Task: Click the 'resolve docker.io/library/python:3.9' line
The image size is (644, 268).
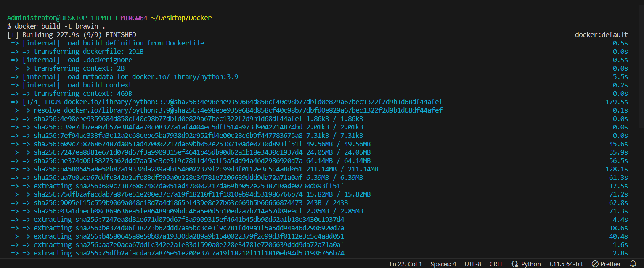Action: click(x=227, y=110)
